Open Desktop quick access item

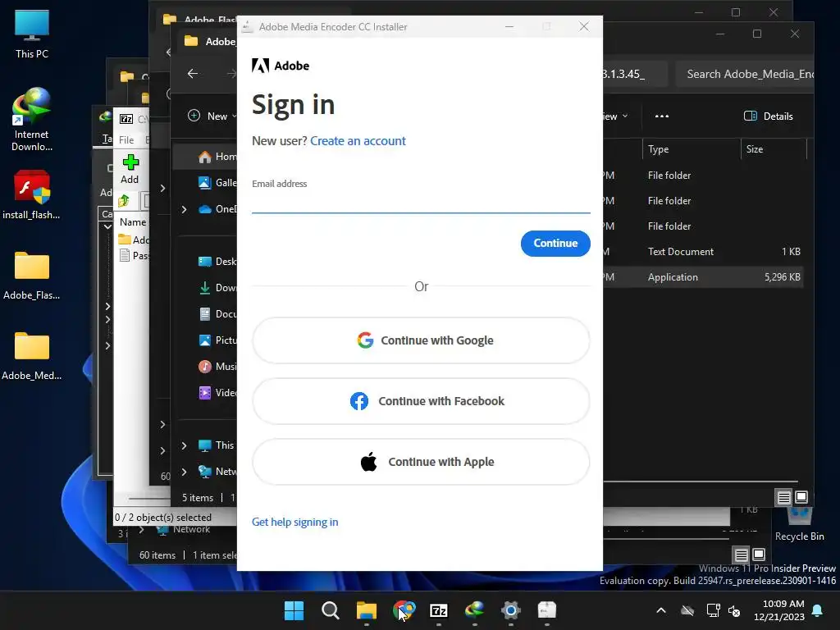click(217, 262)
